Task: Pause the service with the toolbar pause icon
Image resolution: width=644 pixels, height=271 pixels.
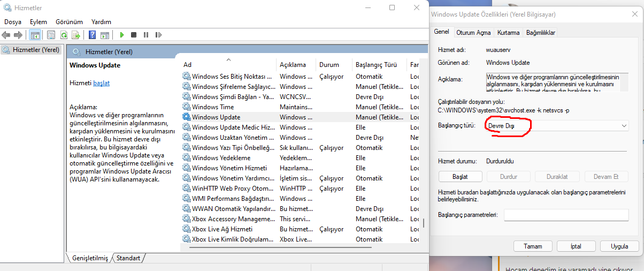Action: 146,35
